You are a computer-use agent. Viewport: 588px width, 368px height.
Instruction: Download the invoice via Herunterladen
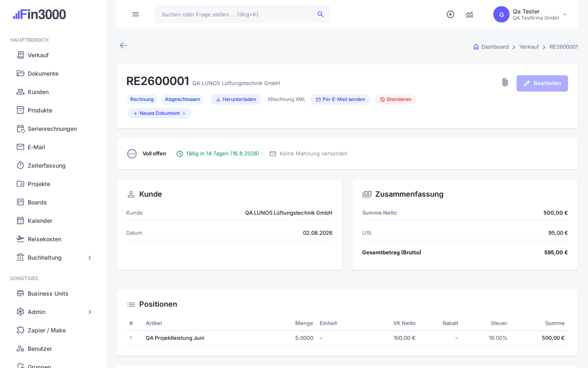pyautogui.click(x=236, y=99)
